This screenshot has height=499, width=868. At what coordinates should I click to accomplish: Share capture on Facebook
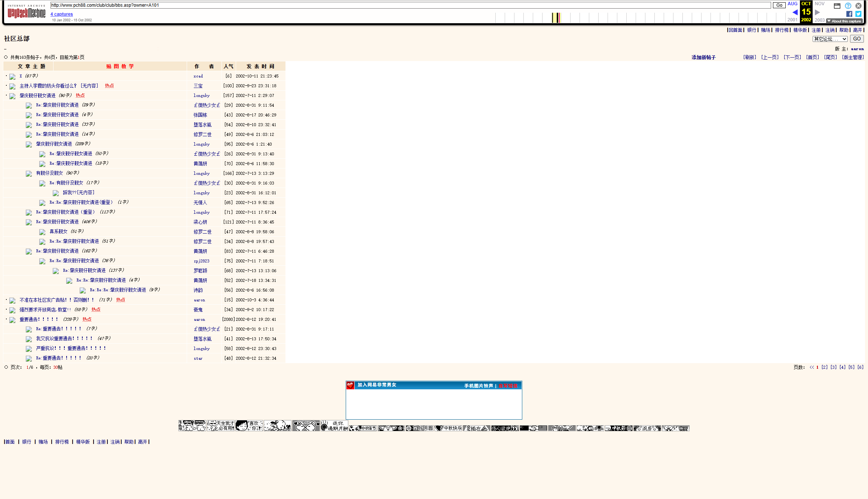[x=849, y=14]
